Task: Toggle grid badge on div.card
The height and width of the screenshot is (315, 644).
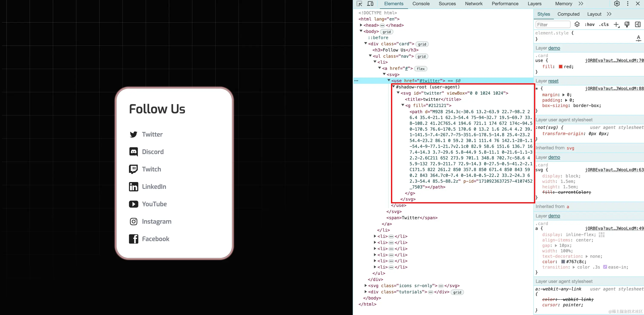Action: click(x=422, y=44)
